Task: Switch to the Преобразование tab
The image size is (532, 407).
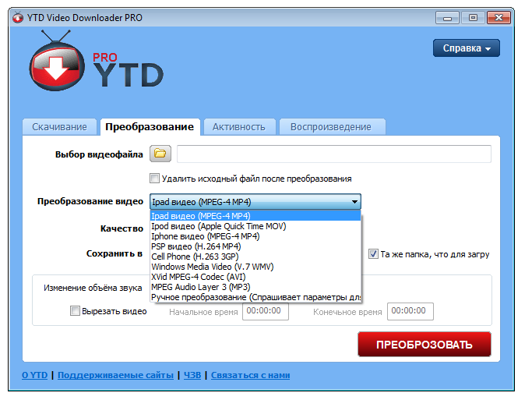Action: [x=150, y=127]
